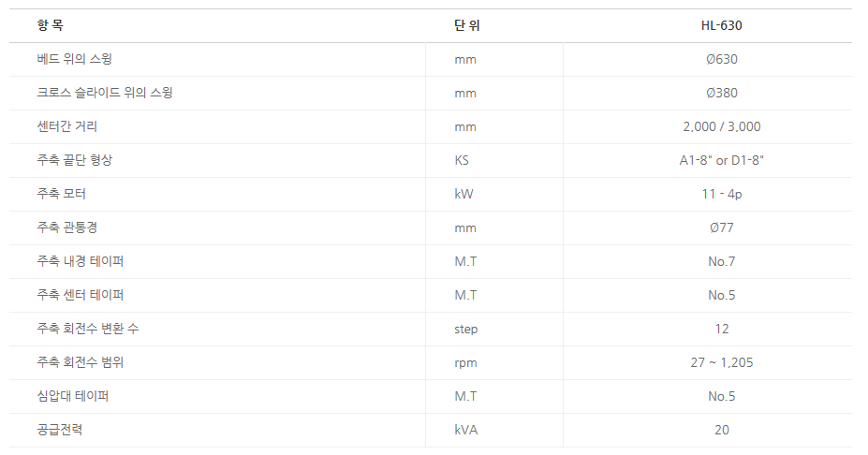Click the kVA unit cell
868x455 pixels.
[x=466, y=430]
